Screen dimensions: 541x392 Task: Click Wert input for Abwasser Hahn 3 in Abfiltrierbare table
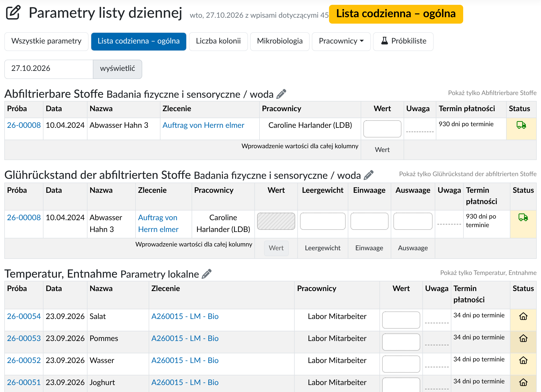point(382,129)
